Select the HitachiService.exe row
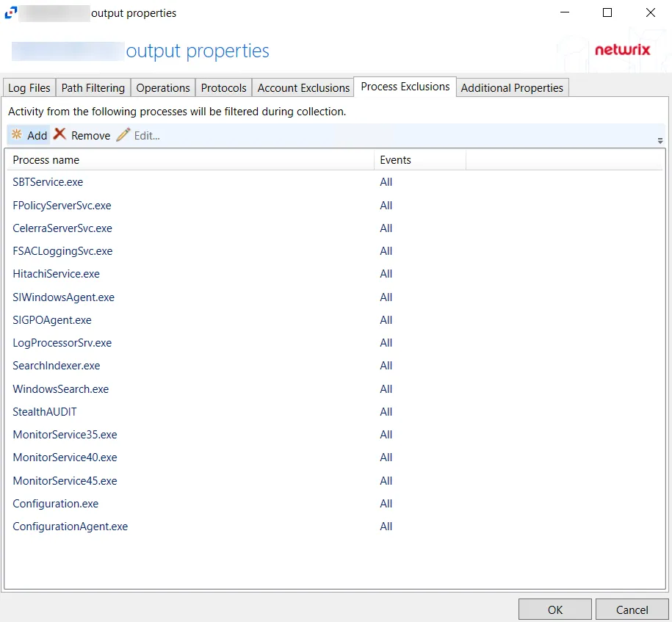 pyautogui.click(x=334, y=273)
